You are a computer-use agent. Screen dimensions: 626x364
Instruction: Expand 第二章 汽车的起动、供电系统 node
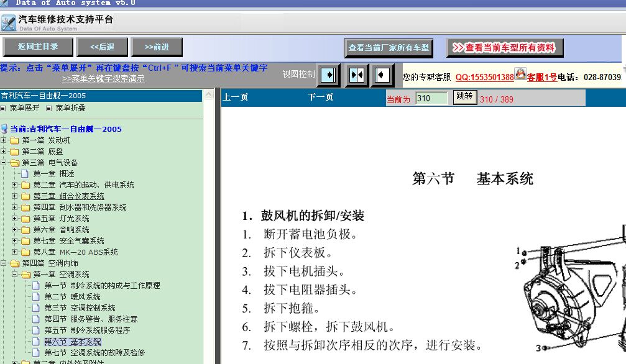tap(15, 184)
